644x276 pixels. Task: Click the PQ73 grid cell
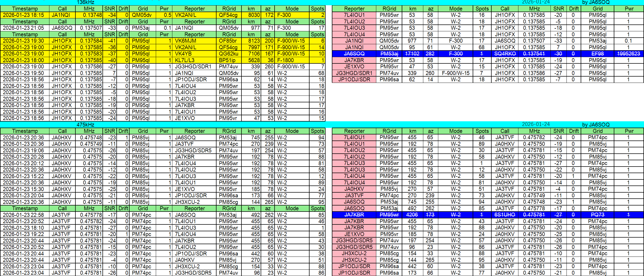(597, 215)
